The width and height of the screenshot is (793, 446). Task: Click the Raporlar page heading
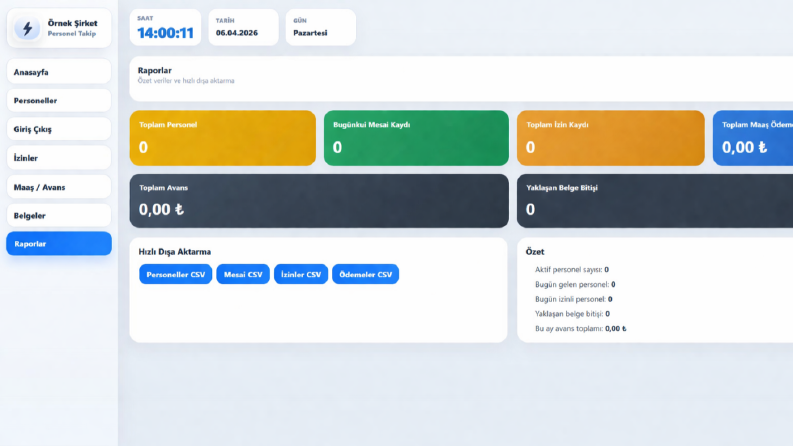pos(154,70)
